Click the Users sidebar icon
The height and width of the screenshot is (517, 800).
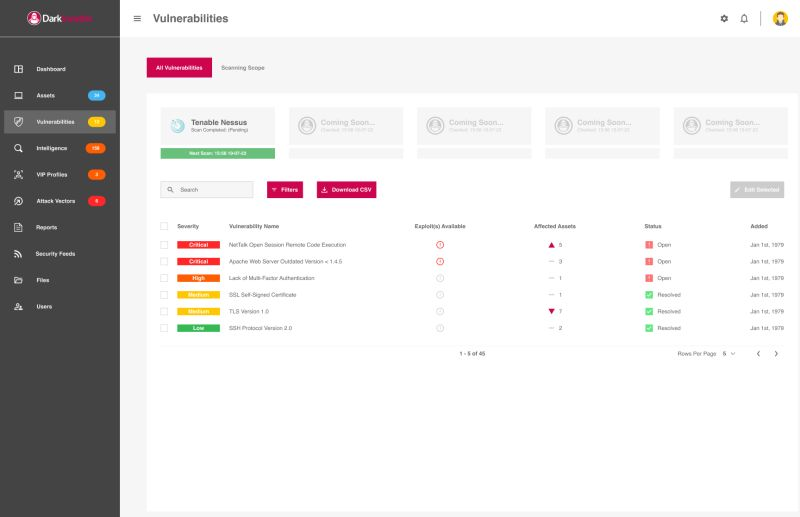18,307
